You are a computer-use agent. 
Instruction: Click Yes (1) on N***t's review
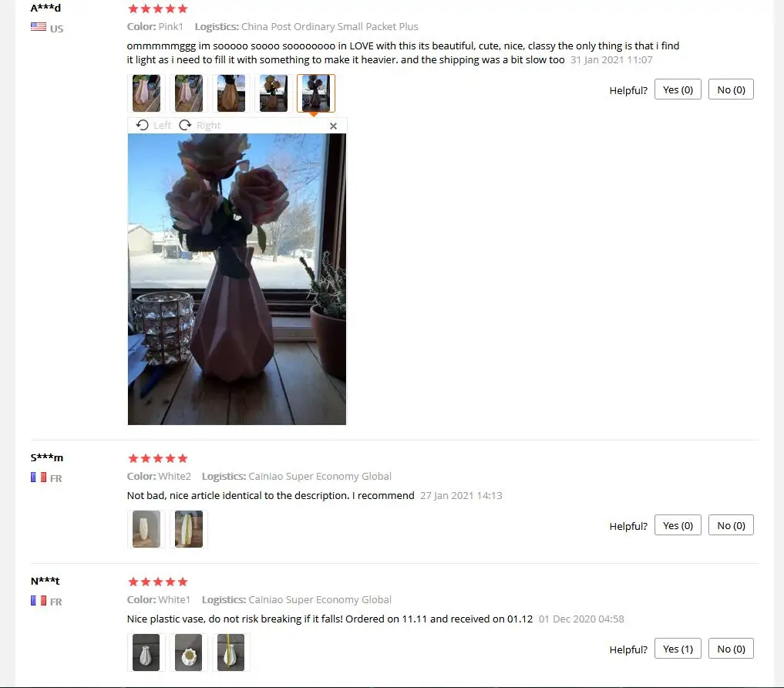pyautogui.click(x=678, y=649)
